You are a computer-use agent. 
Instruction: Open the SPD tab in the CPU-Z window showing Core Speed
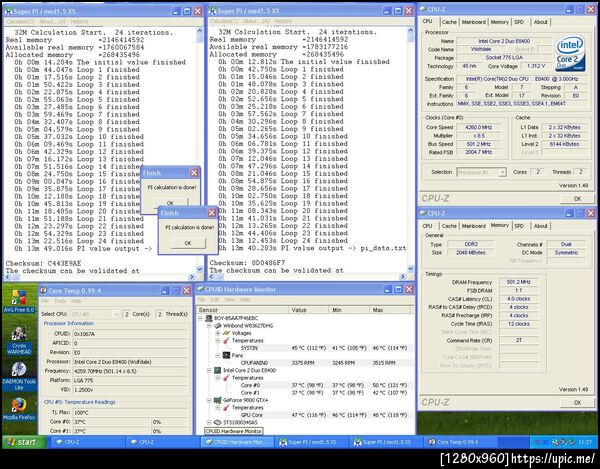519,22
